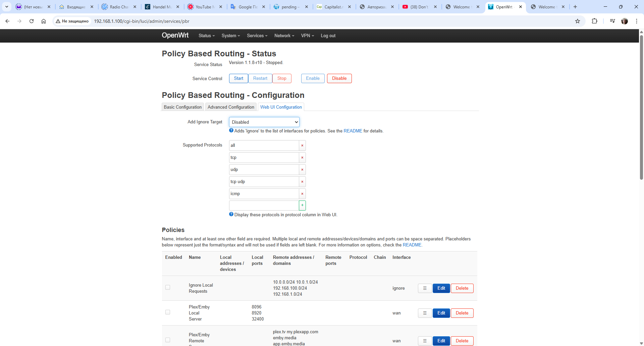Open the Chrome profile avatar
Image resolution: width=644 pixels, height=346 pixels.
click(x=625, y=21)
